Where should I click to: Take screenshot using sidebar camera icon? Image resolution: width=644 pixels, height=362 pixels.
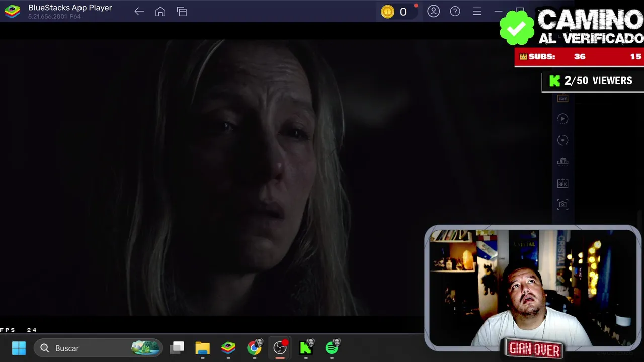(x=562, y=204)
